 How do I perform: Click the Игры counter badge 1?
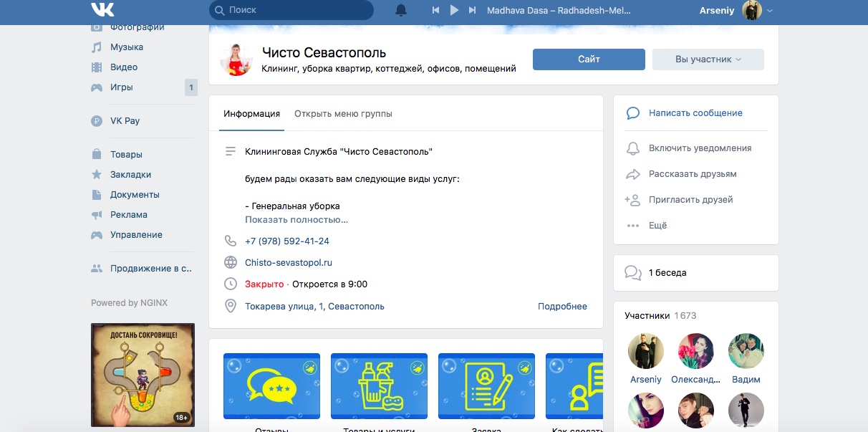pyautogui.click(x=191, y=87)
